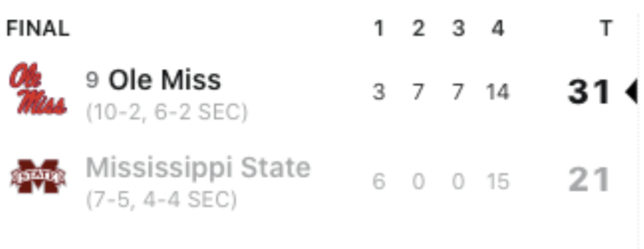Click Mississippi State record (7-5, 4-4 SEC)

pos(161,200)
